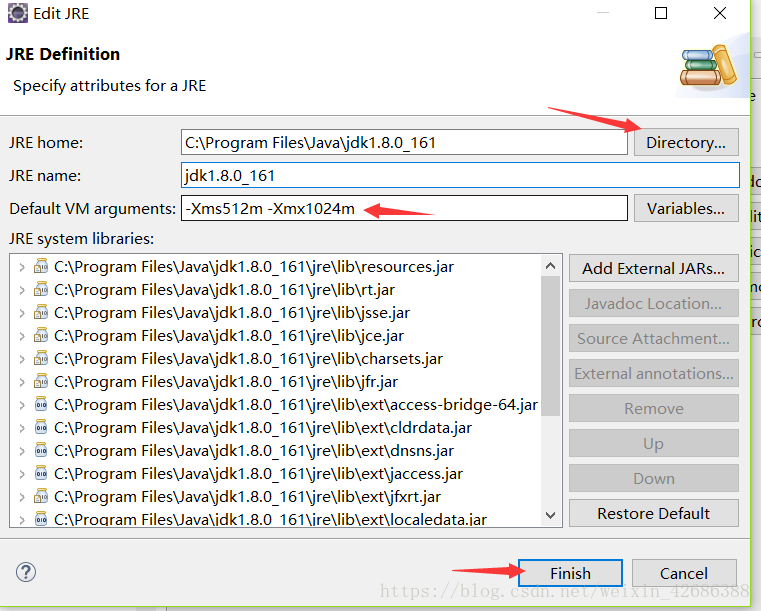Click the library list scroll down arrow

pos(550,515)
